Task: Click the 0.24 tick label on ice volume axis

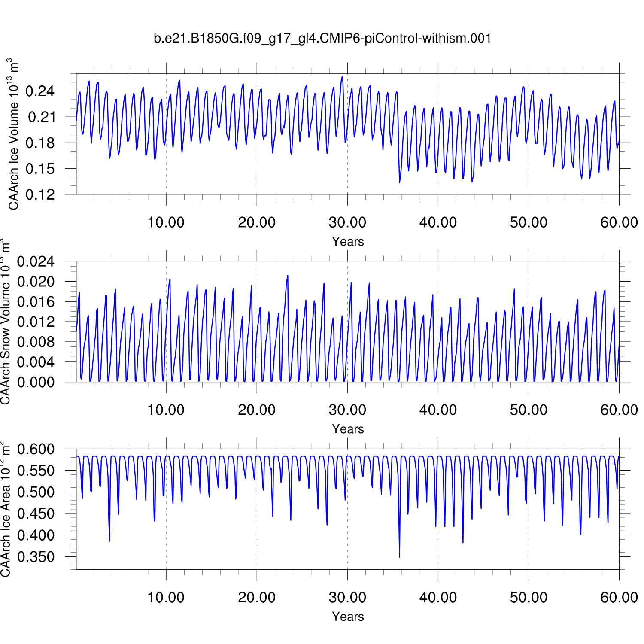Action: pyautogui.click(x=40, y=91)
